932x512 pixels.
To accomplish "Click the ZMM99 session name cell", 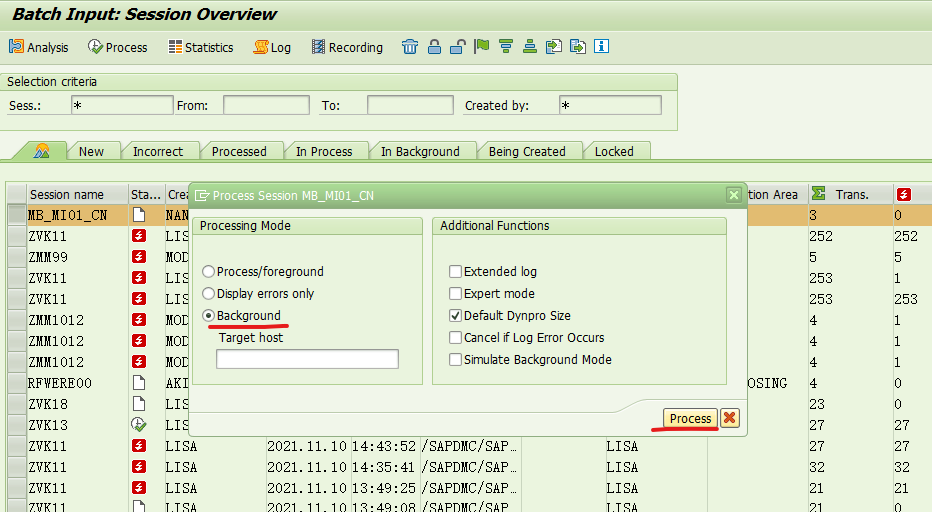I will [77, 257].
